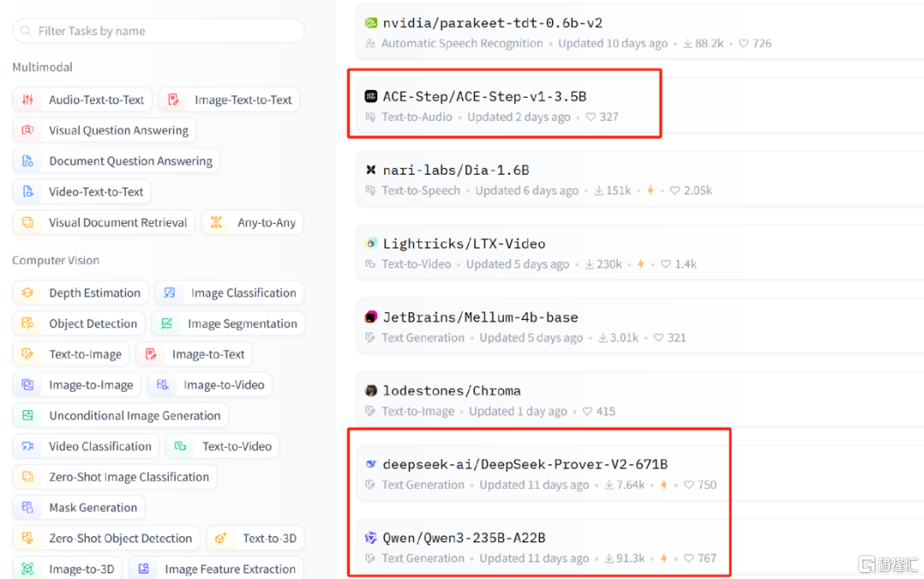This screenshot has height=579, width=924.
Task: Filter by Image-Text-to-Text task
Action: coord(229,100)
